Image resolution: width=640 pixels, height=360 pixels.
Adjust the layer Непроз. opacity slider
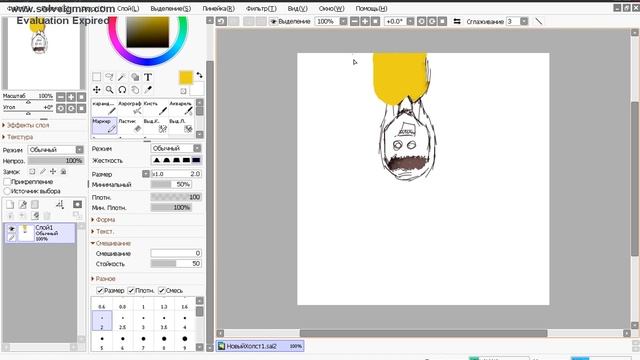[56, 161]
